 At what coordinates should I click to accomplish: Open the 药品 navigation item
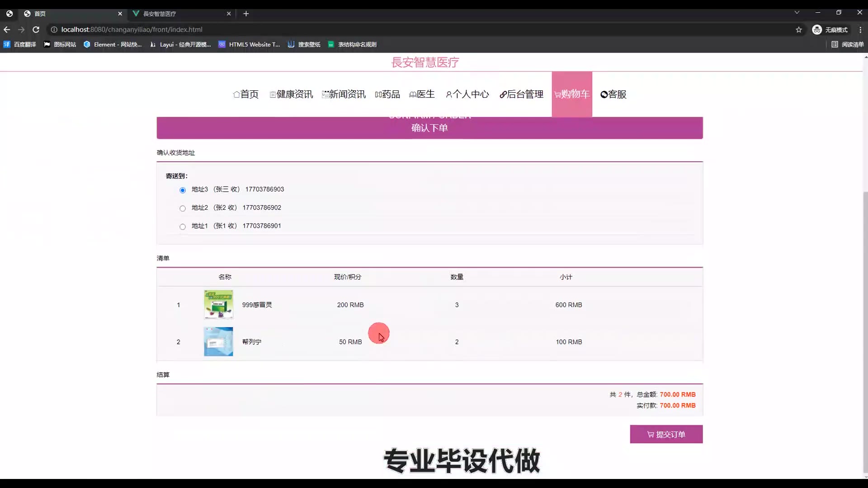click(x=387, y=94)
